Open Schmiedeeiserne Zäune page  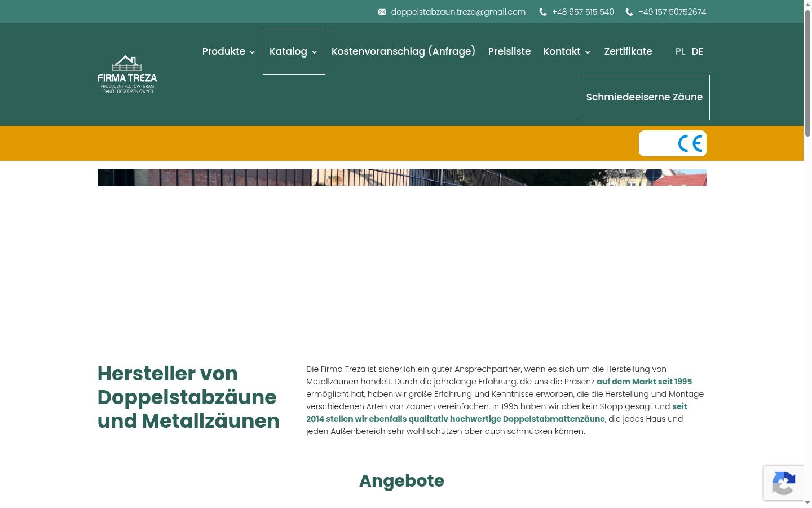[x=645, y=97]
